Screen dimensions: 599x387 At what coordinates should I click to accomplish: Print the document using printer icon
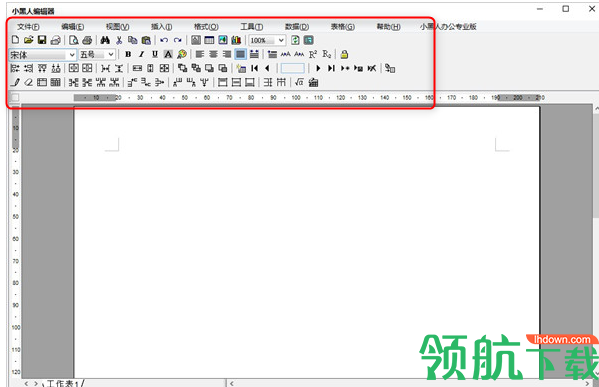click(x=87, y=40)
